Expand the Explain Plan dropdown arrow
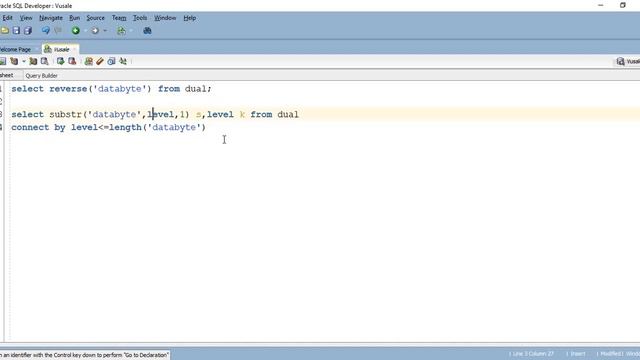 24,62
